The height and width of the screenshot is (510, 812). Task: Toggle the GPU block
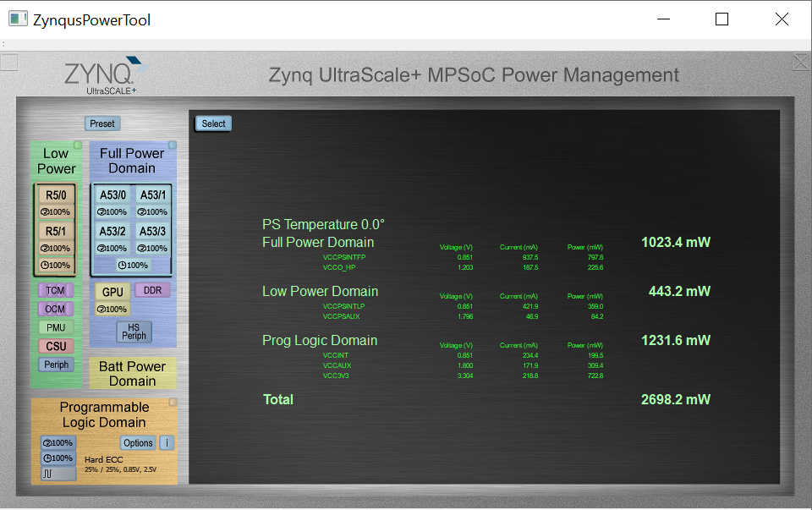tap(112, 292)
